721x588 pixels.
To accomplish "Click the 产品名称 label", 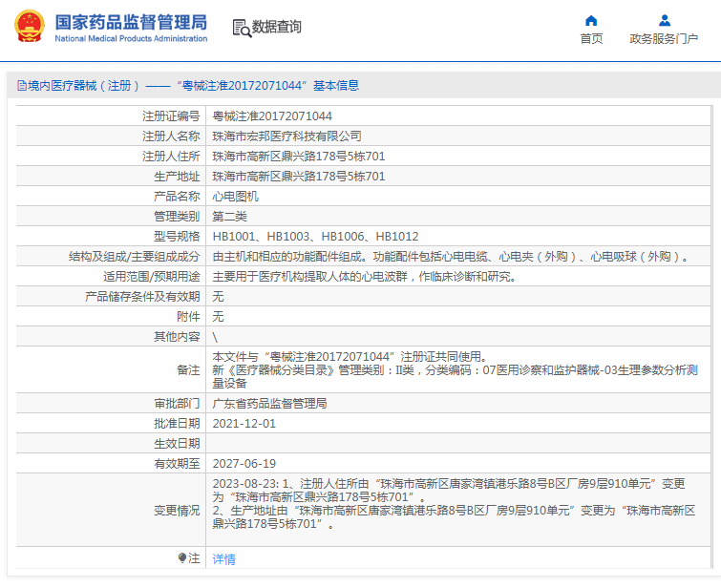I will 177,197.
